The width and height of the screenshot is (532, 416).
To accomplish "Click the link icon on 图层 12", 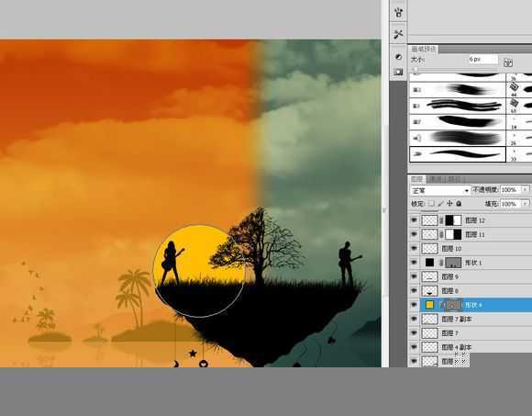I will coord(441,220).
